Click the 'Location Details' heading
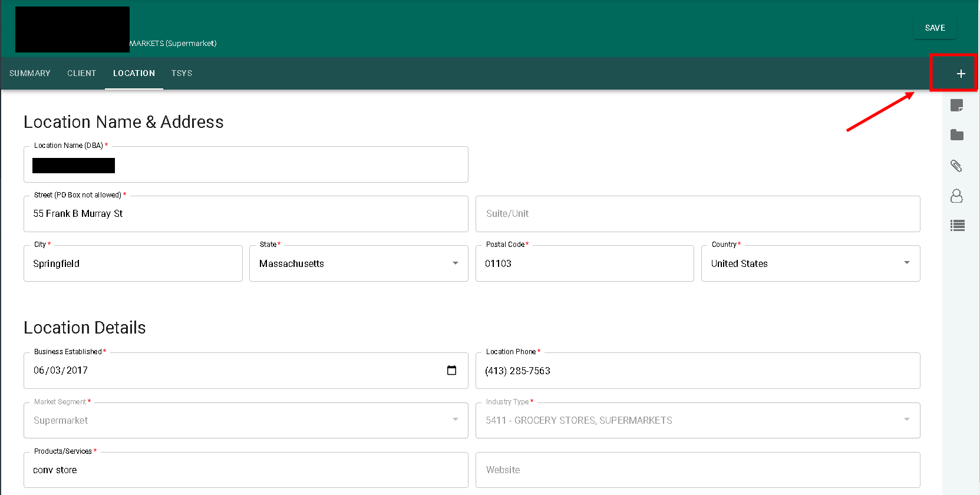 coord(85,328)
